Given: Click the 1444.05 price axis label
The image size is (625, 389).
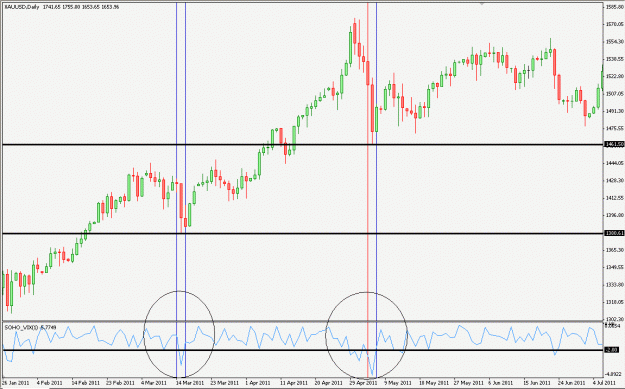Looking at the screenshot, I should tap(615, 163).
